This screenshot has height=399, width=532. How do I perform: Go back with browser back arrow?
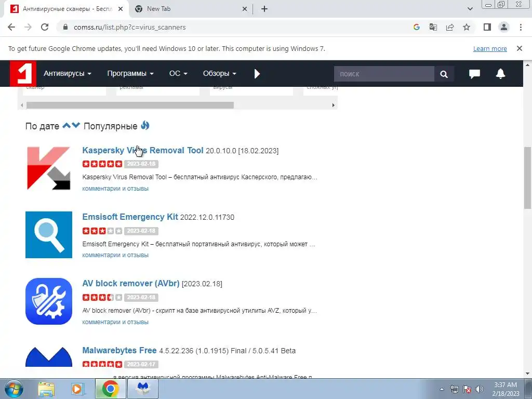point(11,27)
